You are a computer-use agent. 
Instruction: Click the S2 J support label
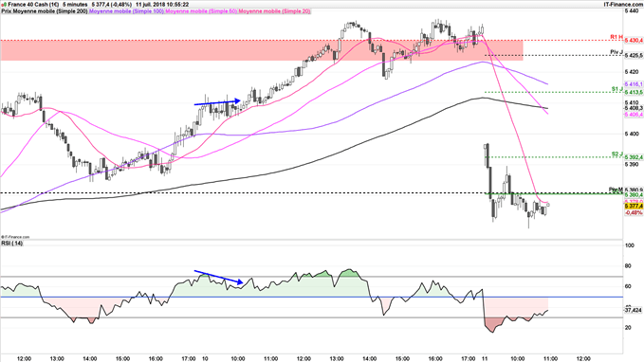(x=616, y=154)
